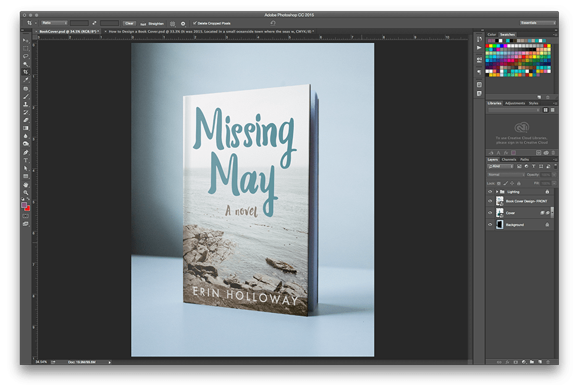Hide the Background layer
The height and width of the screenshot is (392, 580).
click(x=490, y=225)
